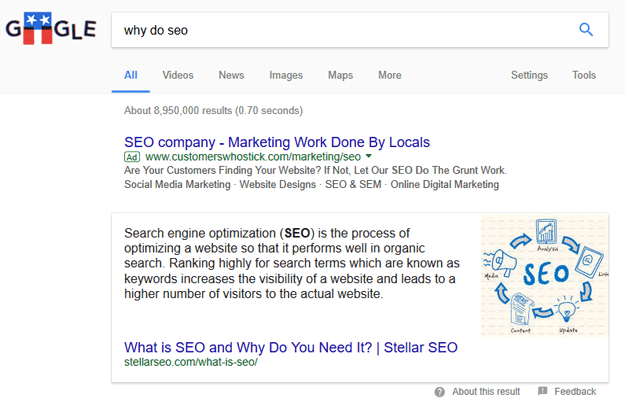
Task: Click the Feedback link
Action: click(575, 392)
